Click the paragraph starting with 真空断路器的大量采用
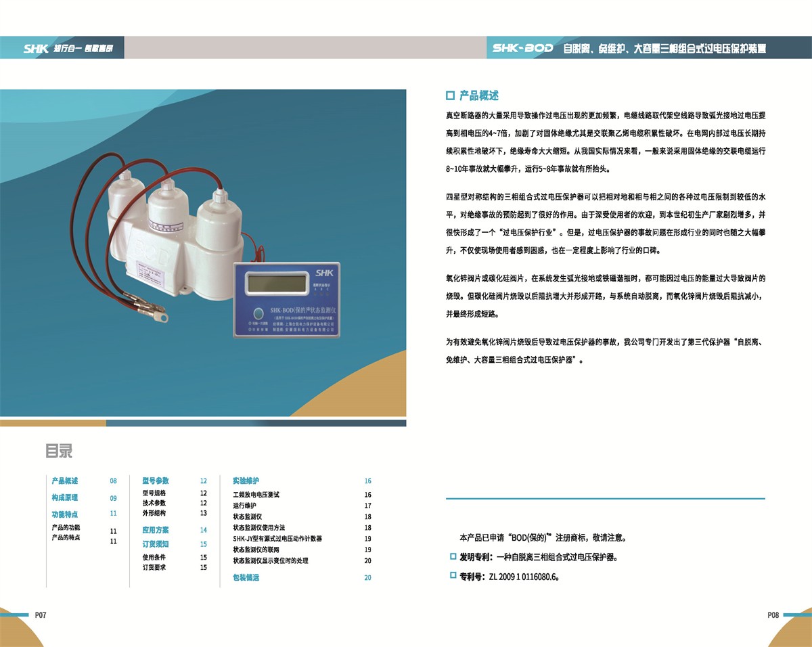 606,141
